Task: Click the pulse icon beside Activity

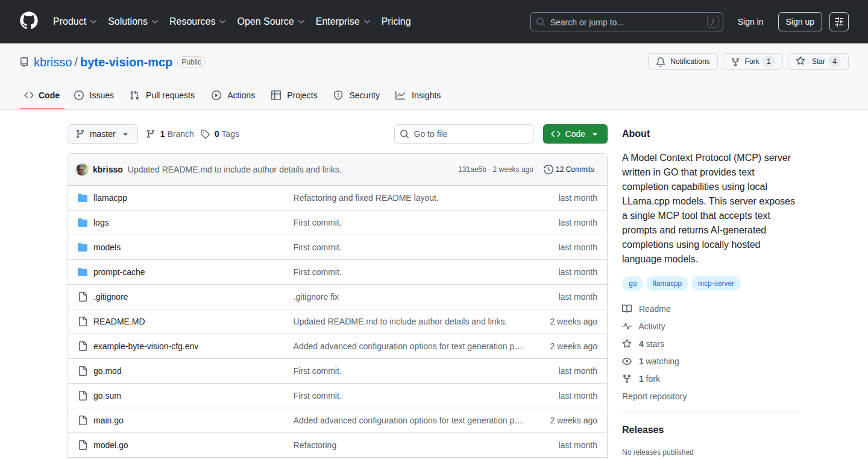Action: tap(627, 326)
